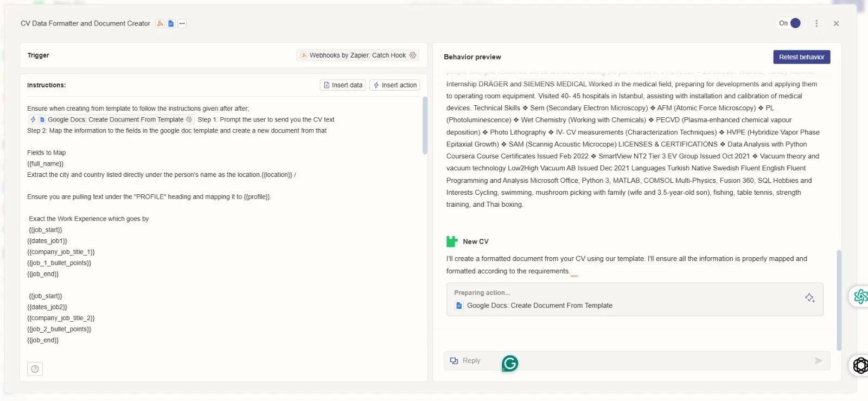
Task: Click the reply chat icon
Action: 454,361
